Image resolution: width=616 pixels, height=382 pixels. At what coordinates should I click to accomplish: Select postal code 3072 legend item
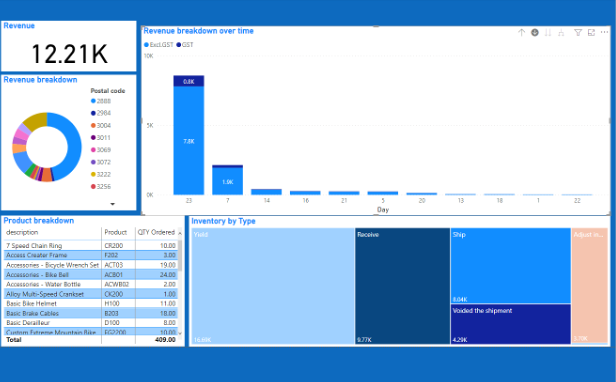[101, 162]
